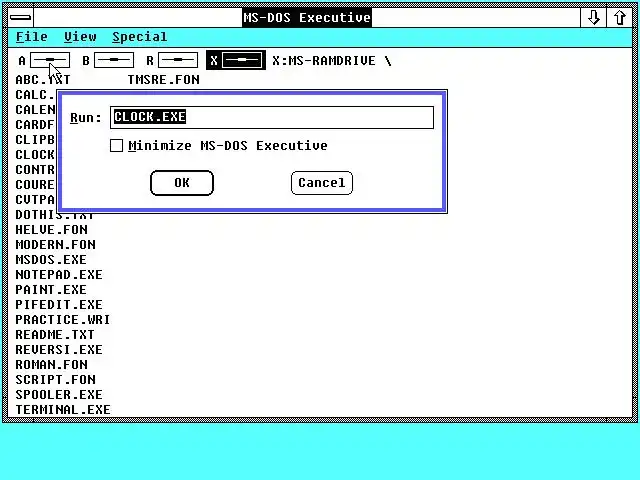Check Minimize MS-DOS Executive checkbox

coord(116,146)
